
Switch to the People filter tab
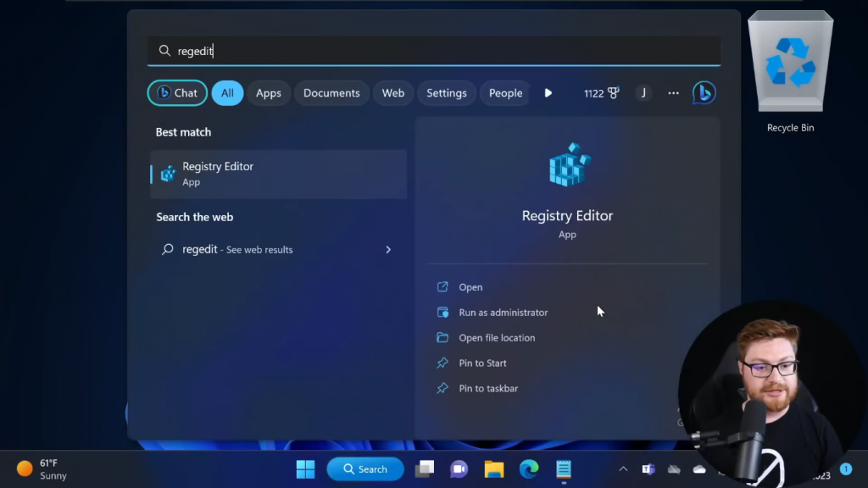(x=505, y=93)
